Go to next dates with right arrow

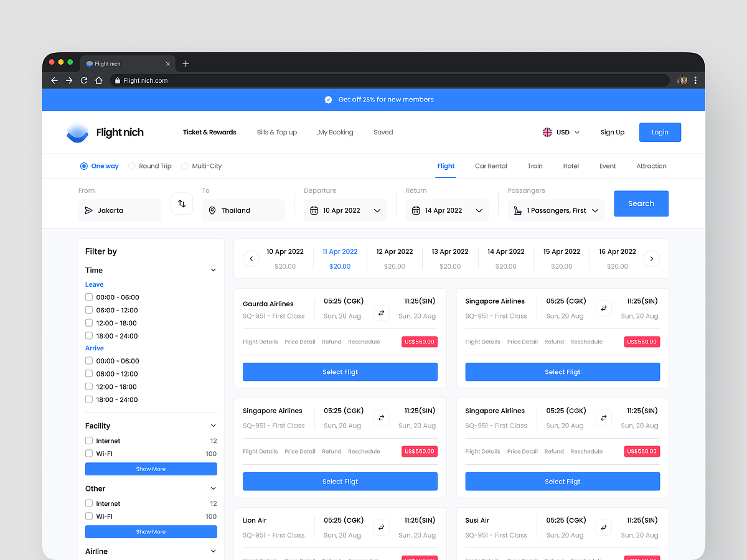click(652, 258)
